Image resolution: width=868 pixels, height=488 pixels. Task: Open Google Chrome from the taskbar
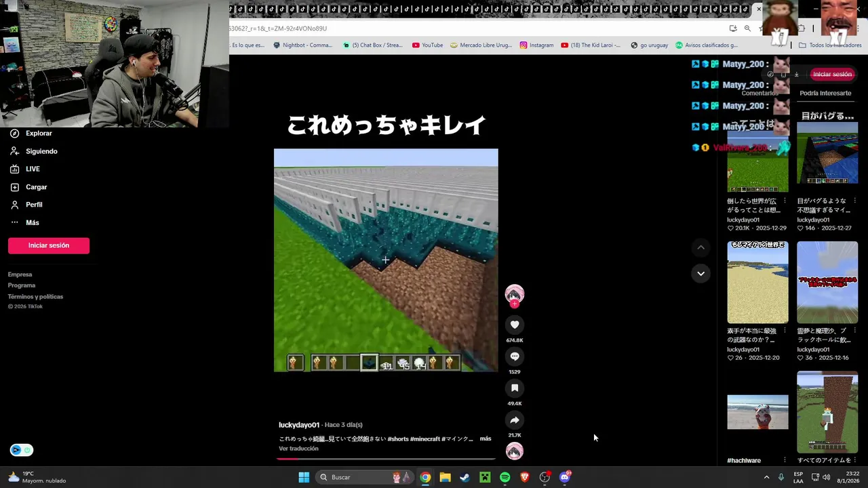[425, 477]
